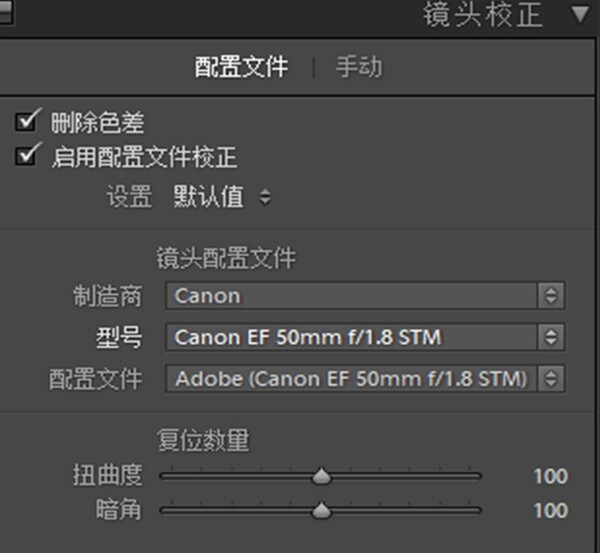Collapse the 镜头校正 panel triangle
This screenshot has height=553, width=600.
(x=580, y=14)
